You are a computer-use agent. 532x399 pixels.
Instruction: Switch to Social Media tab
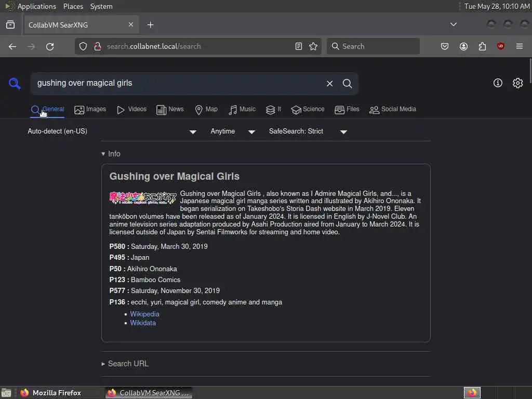pyautogui.click(x=392, y=110)
